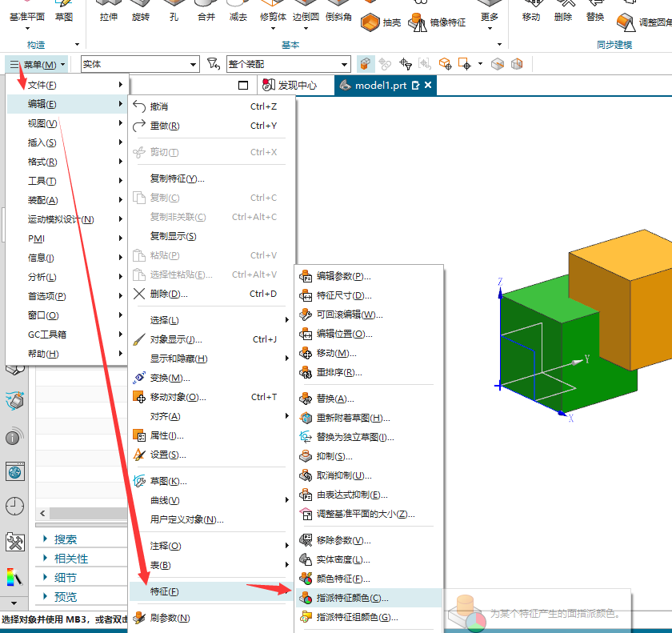Open the web browser icon in left sidebar
Image resolution: width=672 pixels, height=633 pixels.
[x=15, y=471]
